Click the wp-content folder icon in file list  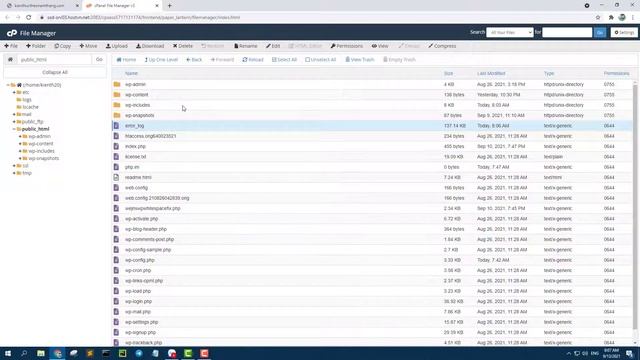[x=117, y=95]
